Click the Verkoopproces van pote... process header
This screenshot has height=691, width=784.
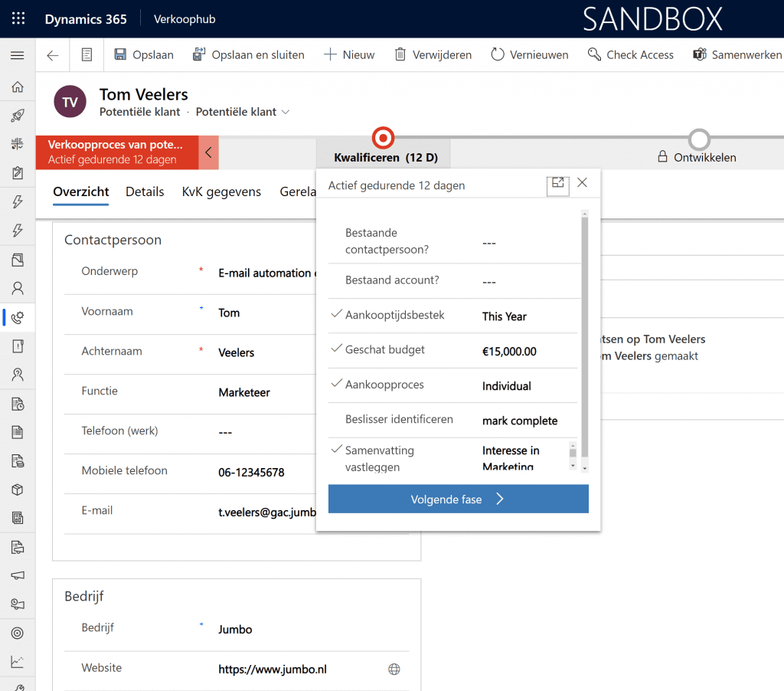tap(117, 152)
